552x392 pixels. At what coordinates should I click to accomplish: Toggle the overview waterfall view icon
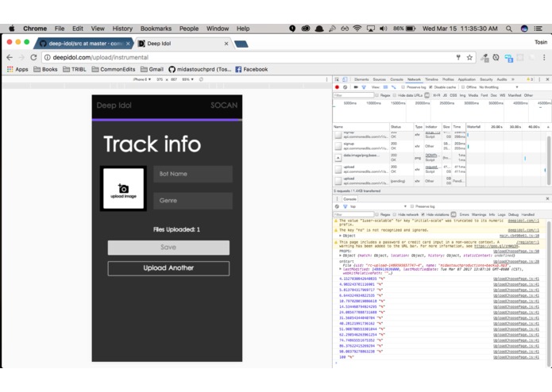[x=394, y=86]
